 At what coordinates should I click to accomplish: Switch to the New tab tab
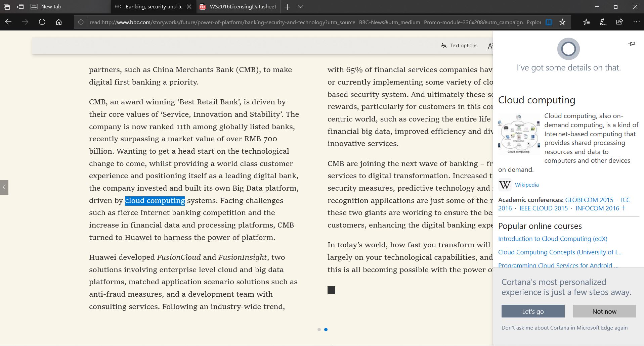pos(51,7)
